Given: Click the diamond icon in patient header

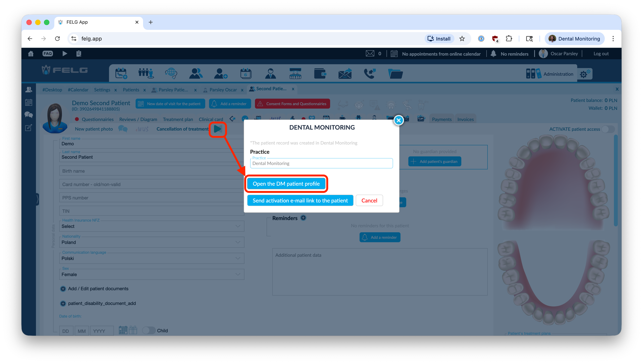Looking at the screenshot, I should 359,105.
